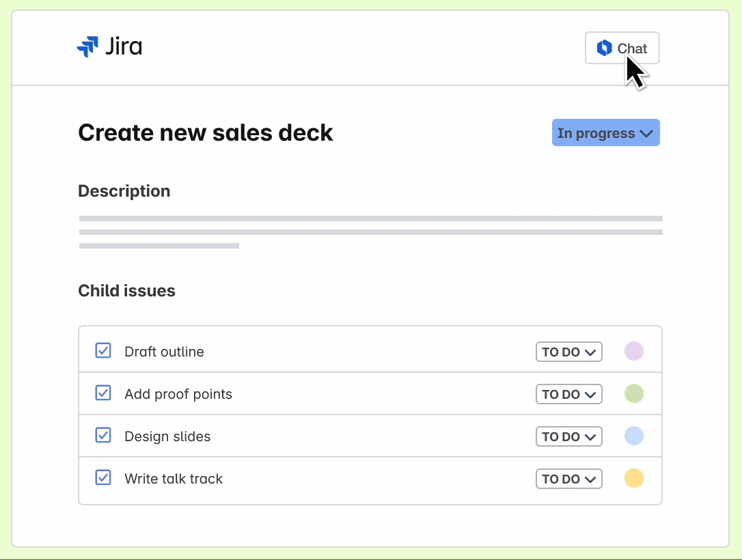Click the yellow assignee avatar on Write talk track
Screen dimensions: 742x560
pos(634,479)
